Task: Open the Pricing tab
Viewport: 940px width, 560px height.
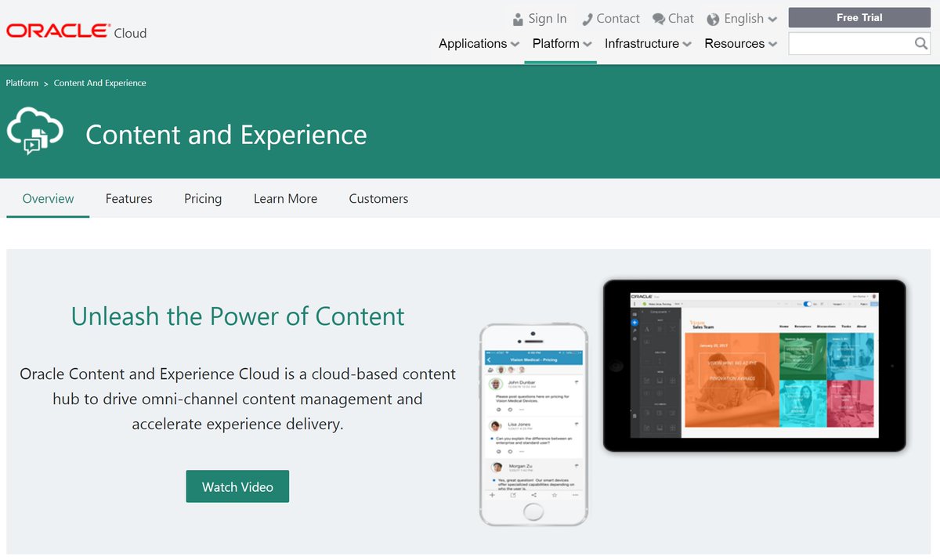Action: coord(203,199)
